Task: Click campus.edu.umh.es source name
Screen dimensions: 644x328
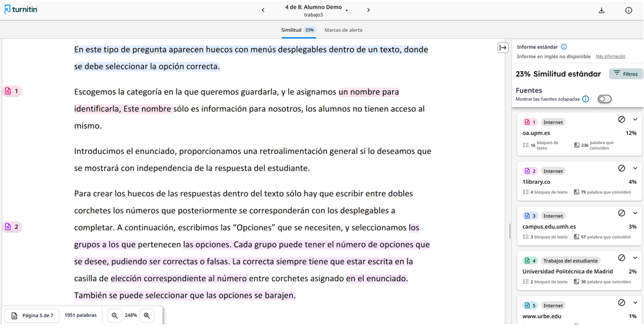Action: coord(549,227)
